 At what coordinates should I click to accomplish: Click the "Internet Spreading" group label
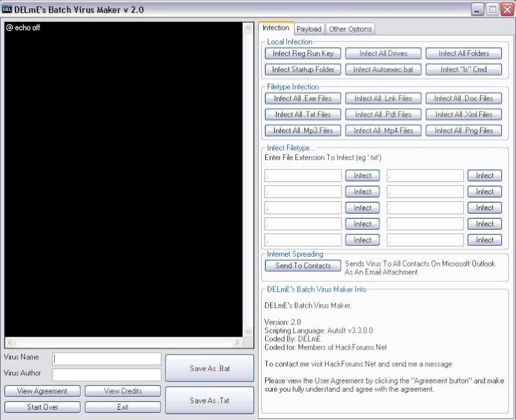tap(295, 254)
